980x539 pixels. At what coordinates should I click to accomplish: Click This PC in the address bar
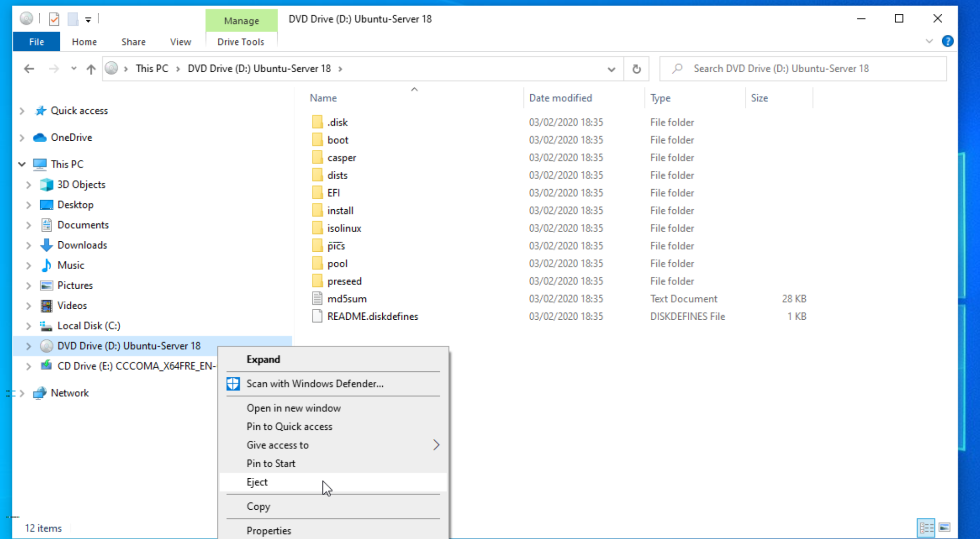[152, 68]
